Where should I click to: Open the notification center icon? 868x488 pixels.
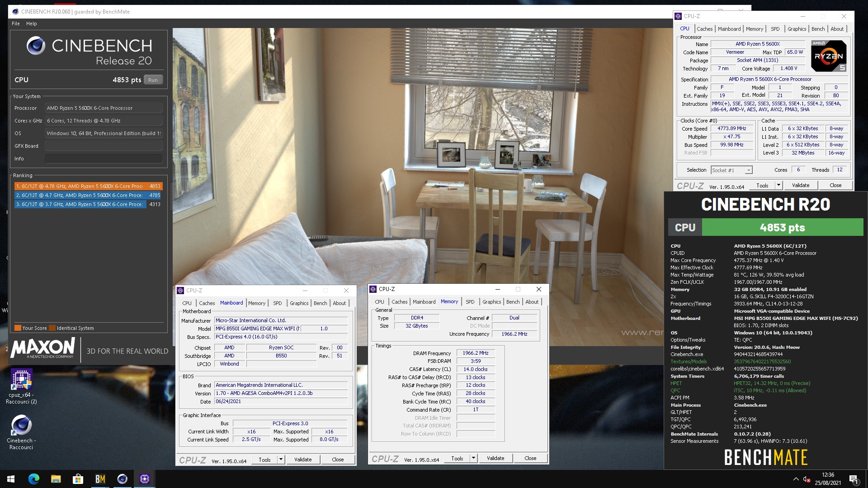[x=854, y=479]
